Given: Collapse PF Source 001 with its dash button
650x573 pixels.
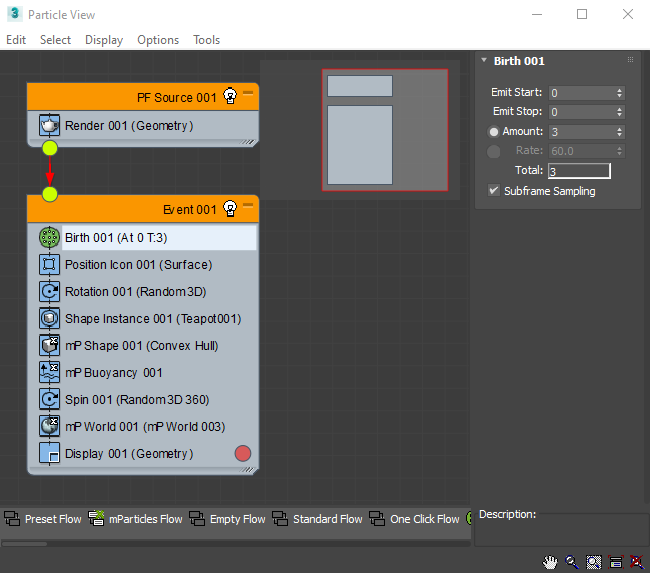Looking at the screenshot, I should [x=248, y=93].
